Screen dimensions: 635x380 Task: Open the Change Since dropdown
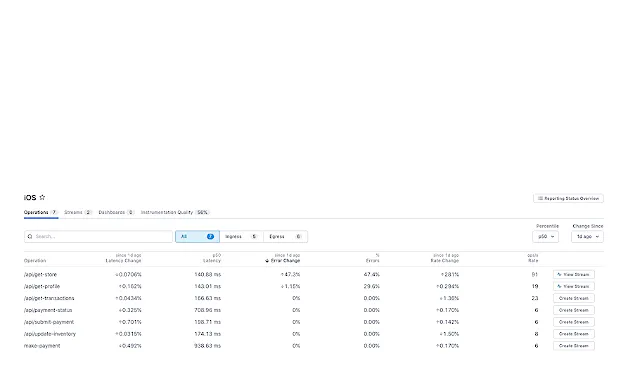587,237
